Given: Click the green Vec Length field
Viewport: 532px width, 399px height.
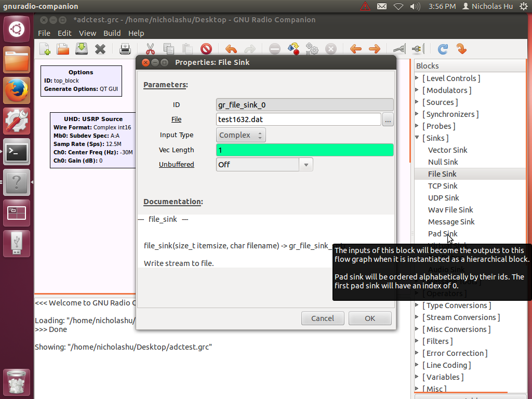Looking at the screenshot, I should click(304, 150).
